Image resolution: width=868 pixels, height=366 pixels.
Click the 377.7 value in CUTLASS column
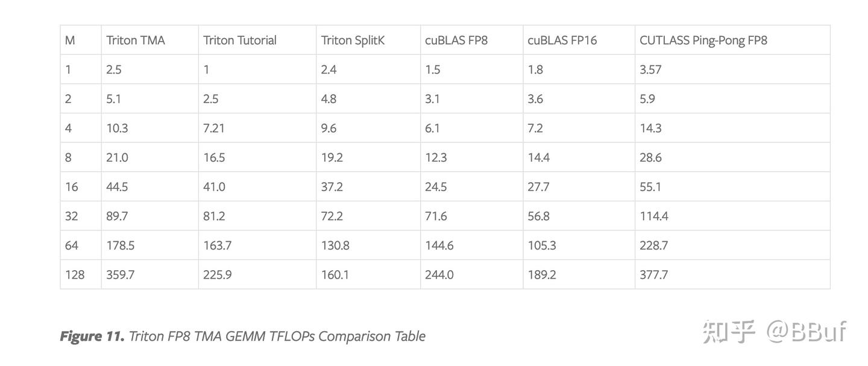654,275
